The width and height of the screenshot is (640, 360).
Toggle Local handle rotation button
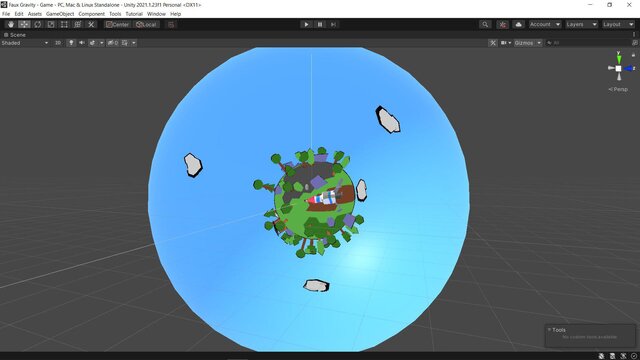[x=146, y=24]
